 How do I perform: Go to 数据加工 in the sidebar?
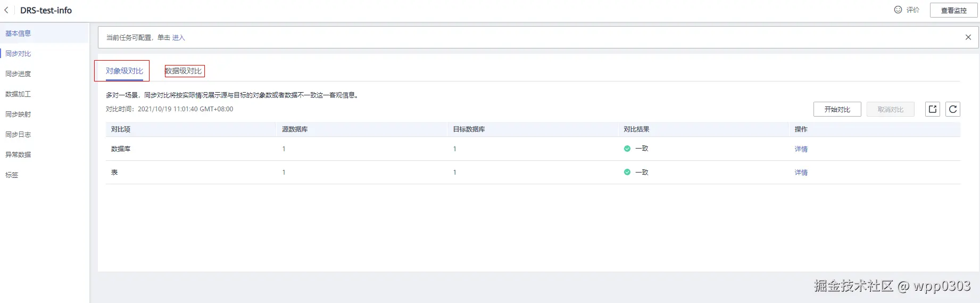click(x=18, y=94)
